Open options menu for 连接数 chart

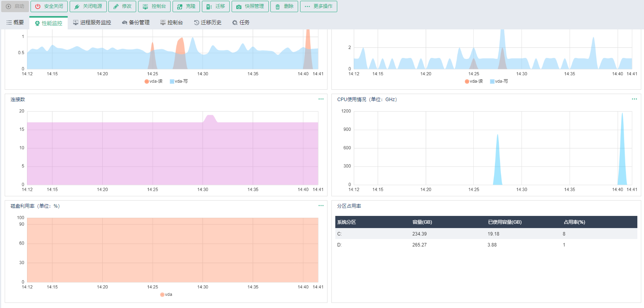(321, 99)
